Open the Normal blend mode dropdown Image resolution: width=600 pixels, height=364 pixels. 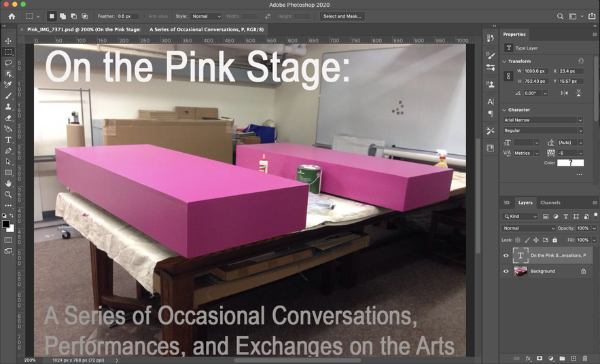[x=527, y=228]
